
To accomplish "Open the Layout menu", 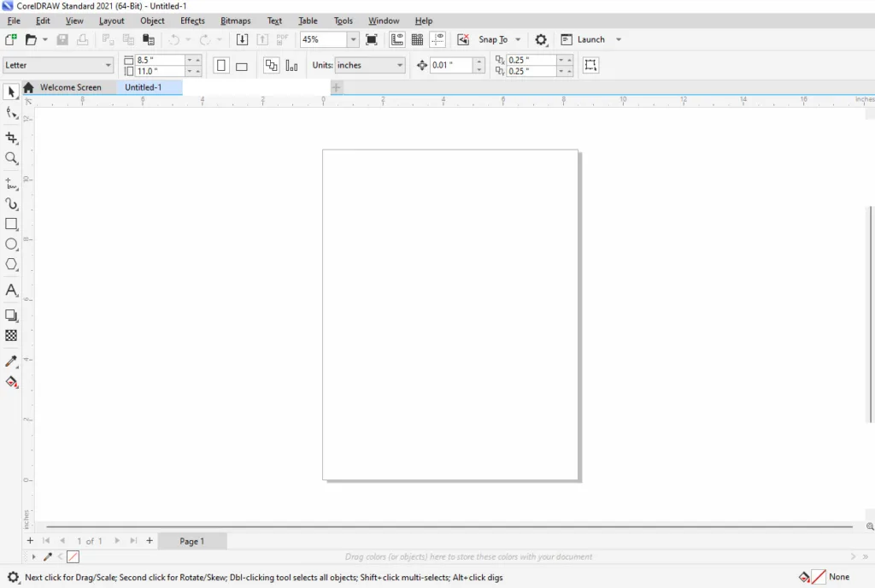I will (112, 21).
